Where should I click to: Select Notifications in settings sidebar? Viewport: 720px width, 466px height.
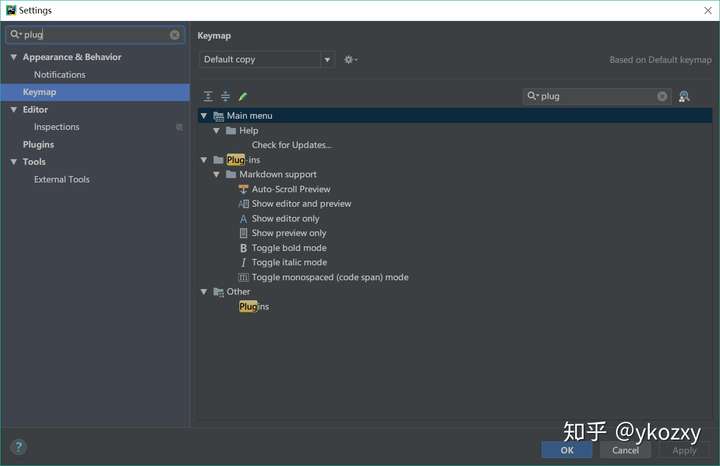pyautogui.click(x=60, y=75)
